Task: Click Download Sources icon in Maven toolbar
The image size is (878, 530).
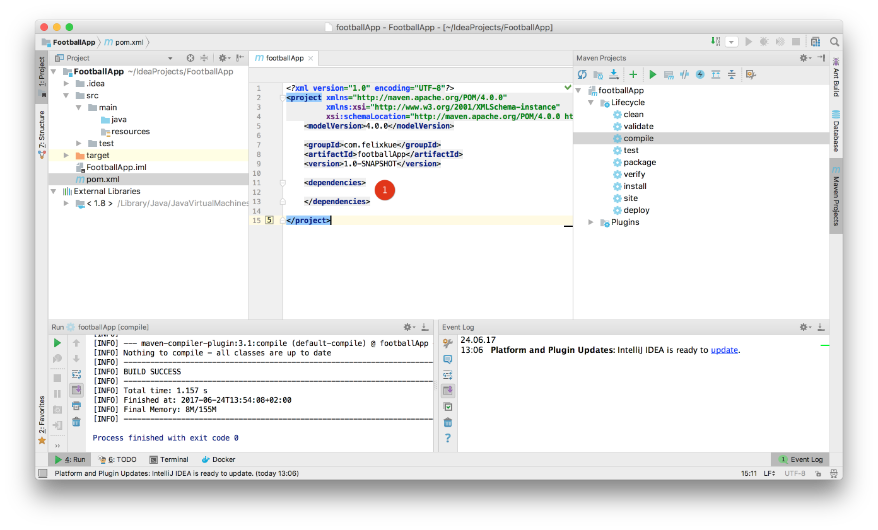Action: point(614,75)
